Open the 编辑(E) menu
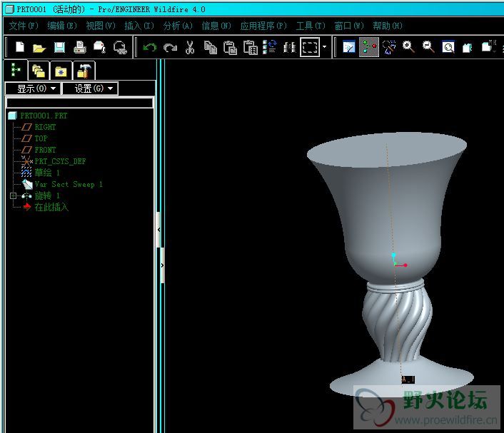This screenshot has width=504, height=433. 62,26
